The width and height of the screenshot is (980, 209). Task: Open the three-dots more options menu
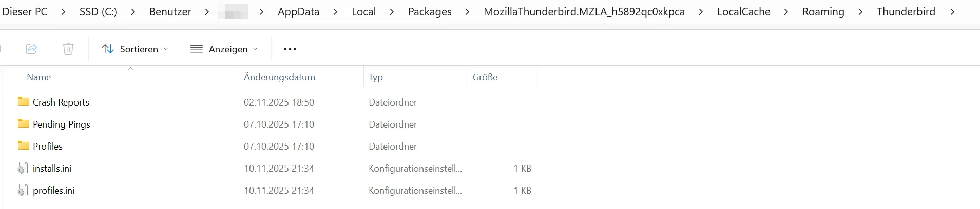(290, 49)
